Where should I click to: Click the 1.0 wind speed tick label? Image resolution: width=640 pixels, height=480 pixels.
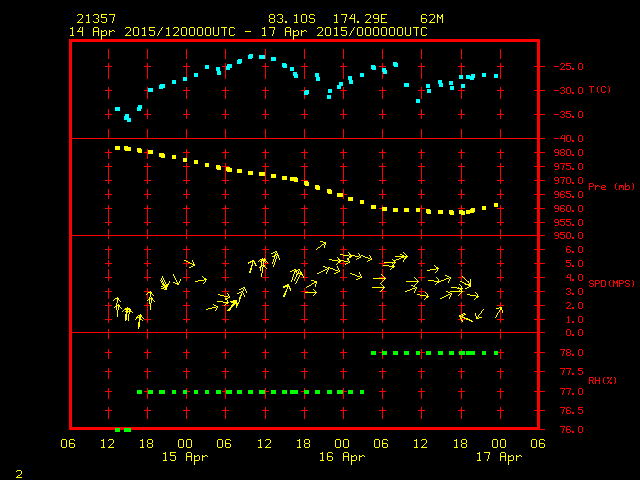tap(574, 320)
